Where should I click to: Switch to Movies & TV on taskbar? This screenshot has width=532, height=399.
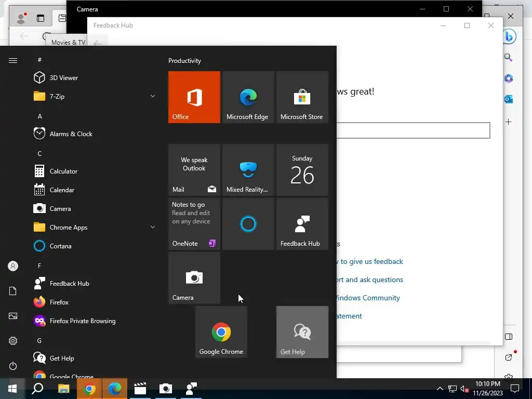click(140, 389)
